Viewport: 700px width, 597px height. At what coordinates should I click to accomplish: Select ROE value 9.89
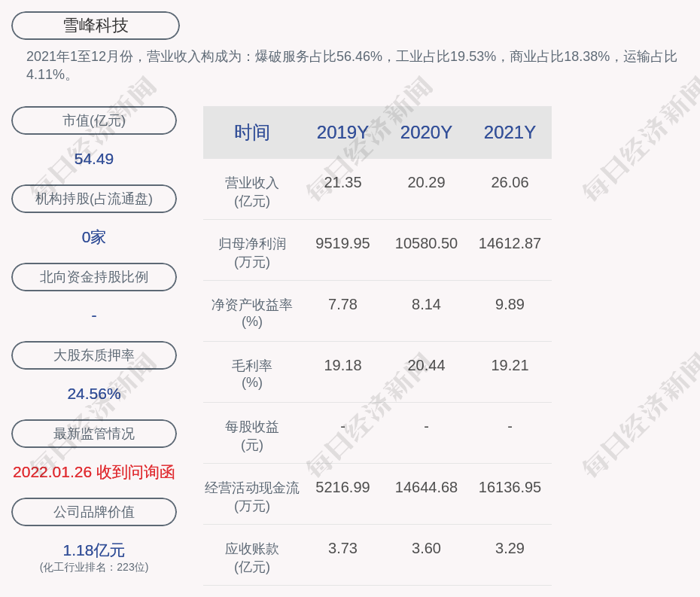coord(510,305)
